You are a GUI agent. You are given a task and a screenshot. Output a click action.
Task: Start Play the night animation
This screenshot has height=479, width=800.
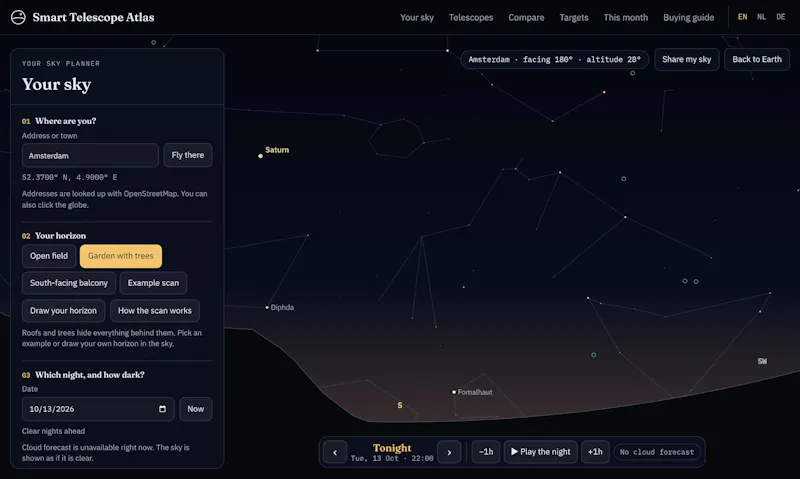[x=541, y=452]
